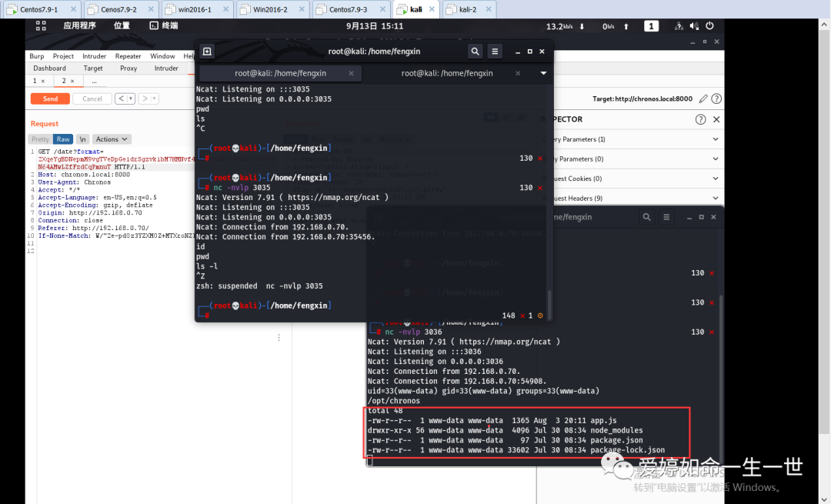The height and width of the screenshot is (504, 831).
Task: Click search icon in front terminal titlebar
Action: click(475, 52)
